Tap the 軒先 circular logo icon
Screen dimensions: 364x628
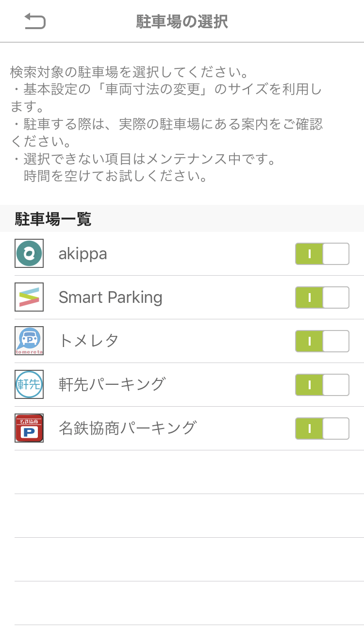(29, 384)
